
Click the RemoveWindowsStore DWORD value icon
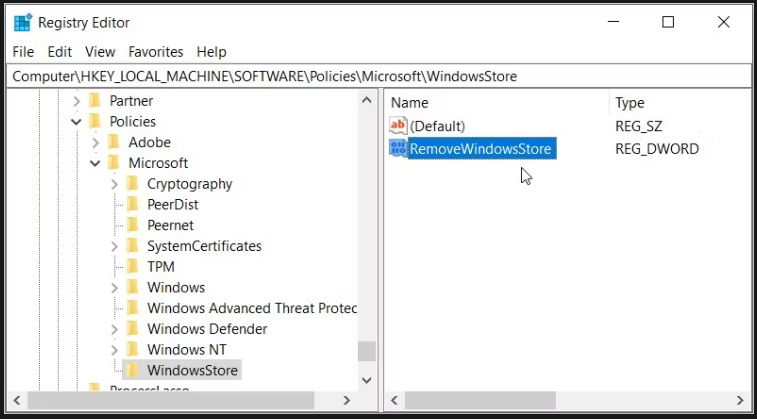coord(398,149)
